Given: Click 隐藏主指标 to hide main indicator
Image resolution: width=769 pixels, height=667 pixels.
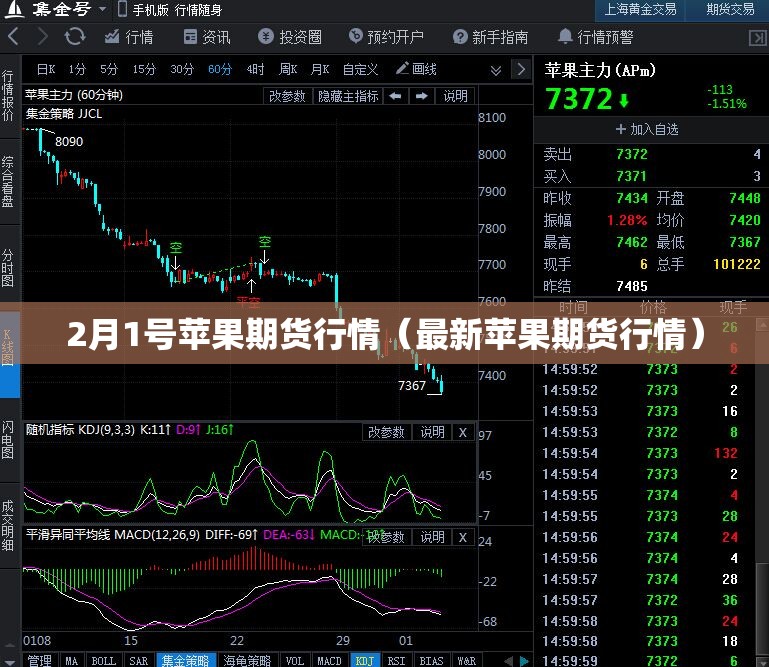Looking at the screenshot, I should click(x=348, y=96).
